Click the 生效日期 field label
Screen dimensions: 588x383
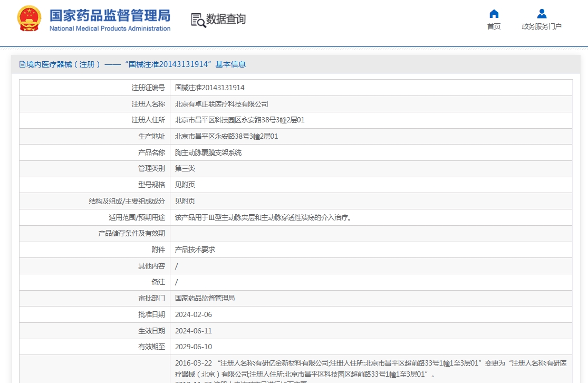pyautogui.click(x=151, y=331)
